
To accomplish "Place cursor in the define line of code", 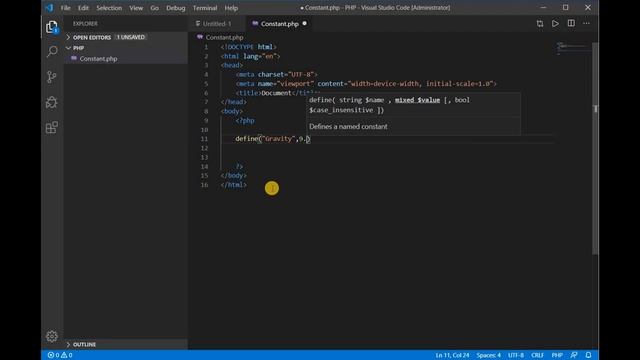I will click(273, 139).
